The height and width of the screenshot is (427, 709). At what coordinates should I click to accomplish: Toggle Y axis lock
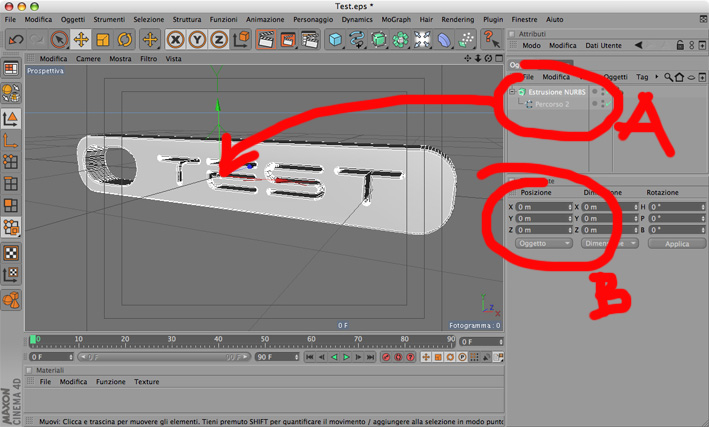click(x=197, y=40)
